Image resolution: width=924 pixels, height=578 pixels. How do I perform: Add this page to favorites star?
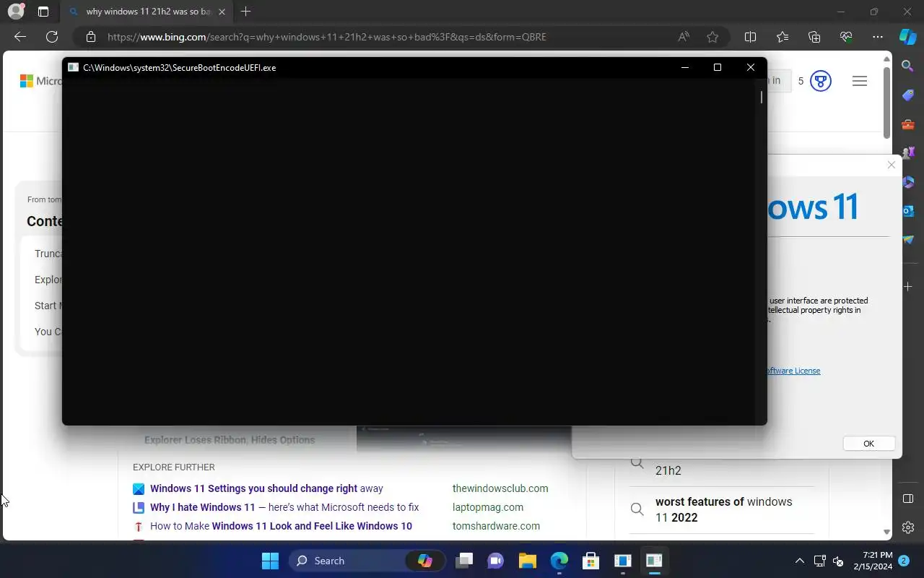click(712, 37)
